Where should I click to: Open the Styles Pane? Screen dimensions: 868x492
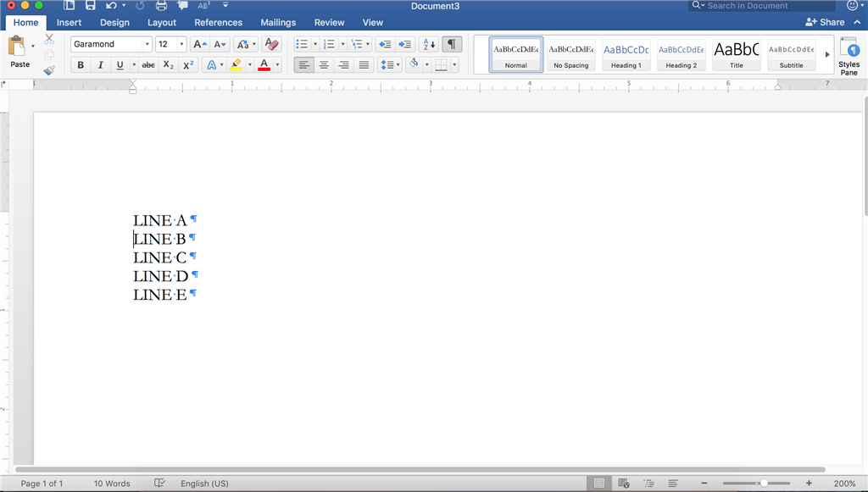[x=849, y=56]
